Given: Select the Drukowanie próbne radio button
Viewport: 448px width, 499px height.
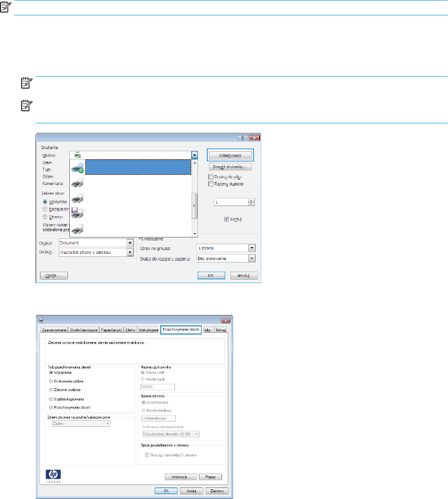Looking at the screenshot, I should click(x=51, y=381).
